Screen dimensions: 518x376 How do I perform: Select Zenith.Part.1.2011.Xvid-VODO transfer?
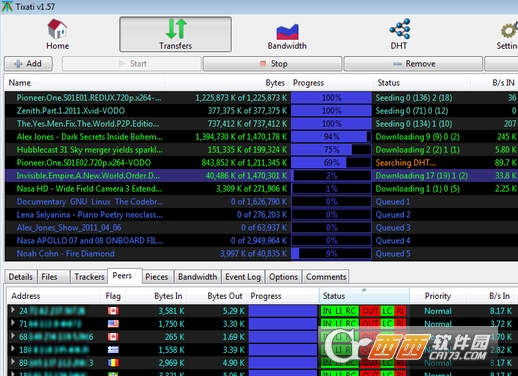point(261,111)
